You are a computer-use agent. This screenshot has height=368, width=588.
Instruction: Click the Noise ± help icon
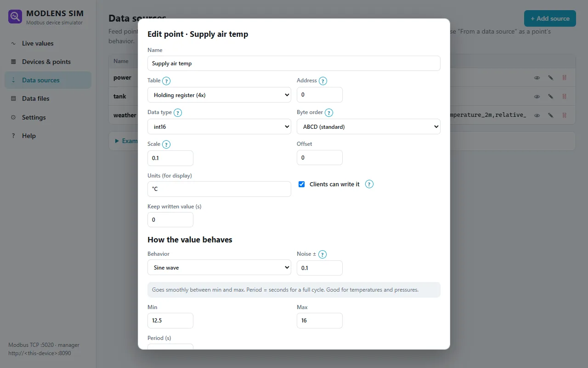(322, 254)
